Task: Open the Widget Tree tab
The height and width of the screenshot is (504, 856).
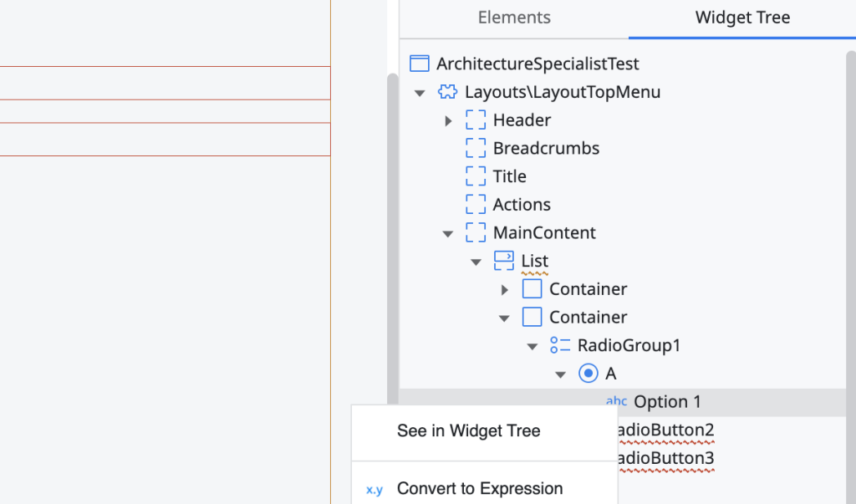Action: (x=742, y=18)
